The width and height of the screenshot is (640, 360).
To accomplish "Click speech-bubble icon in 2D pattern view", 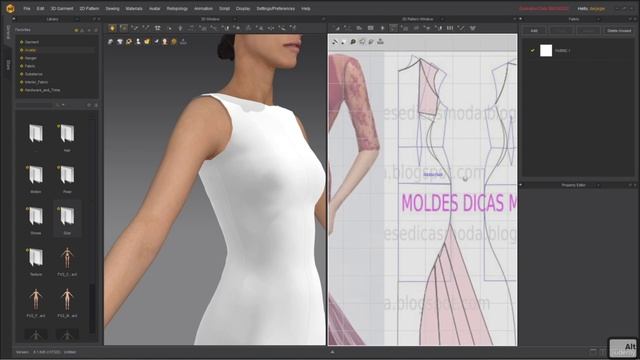I will click(x=353, y=42).
